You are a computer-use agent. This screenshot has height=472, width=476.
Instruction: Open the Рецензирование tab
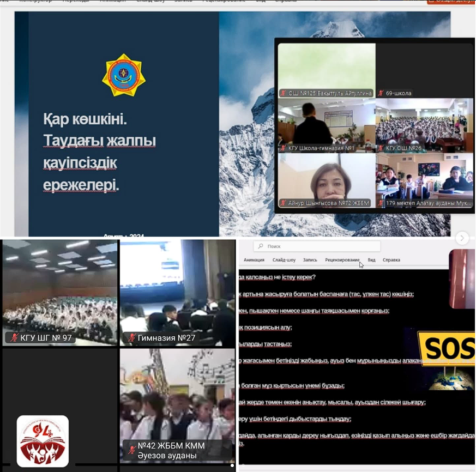coord(342,260)
